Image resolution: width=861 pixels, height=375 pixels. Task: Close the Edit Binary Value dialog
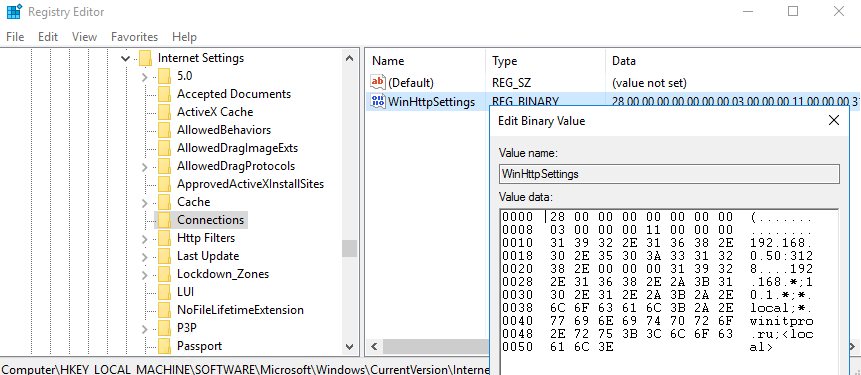(x=834, y=120)
